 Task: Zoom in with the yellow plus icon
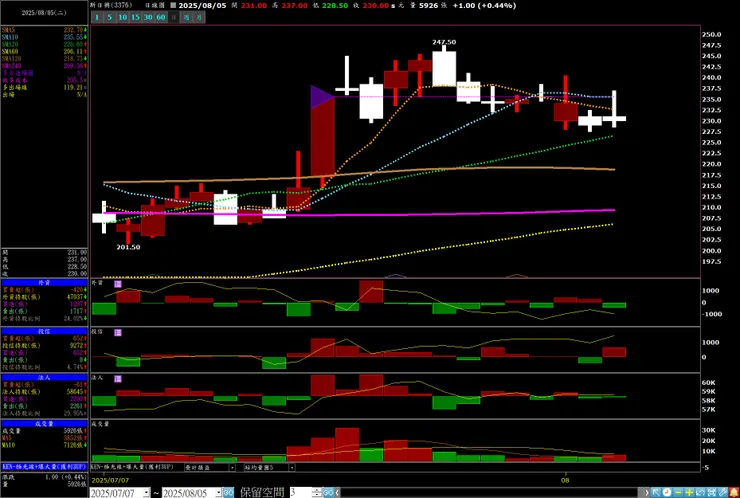(x=689, y=493)
